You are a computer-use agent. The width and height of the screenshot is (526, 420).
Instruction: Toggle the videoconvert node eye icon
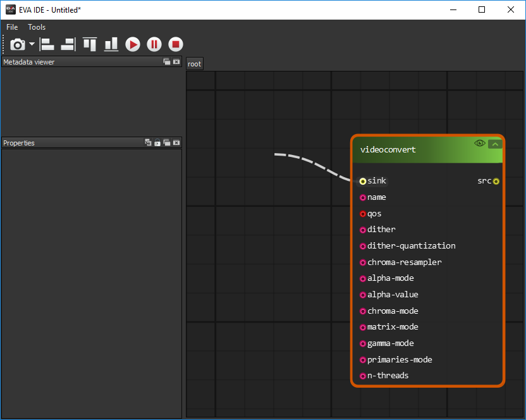[480, 144]
